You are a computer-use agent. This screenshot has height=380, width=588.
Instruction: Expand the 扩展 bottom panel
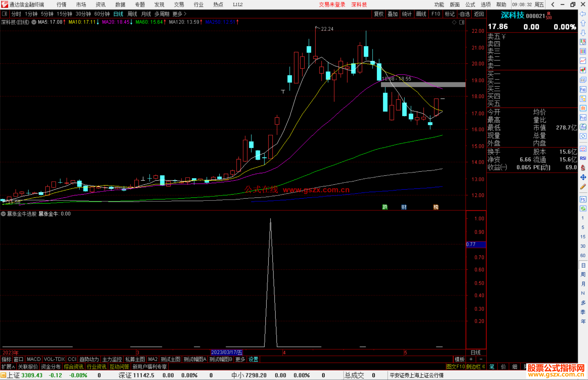point(8,367)
